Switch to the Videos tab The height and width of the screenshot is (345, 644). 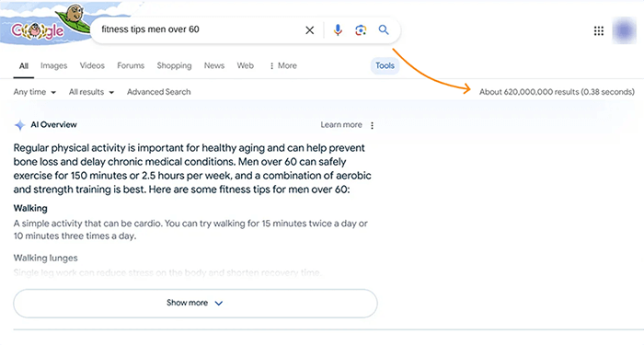[x=92, y=65]
